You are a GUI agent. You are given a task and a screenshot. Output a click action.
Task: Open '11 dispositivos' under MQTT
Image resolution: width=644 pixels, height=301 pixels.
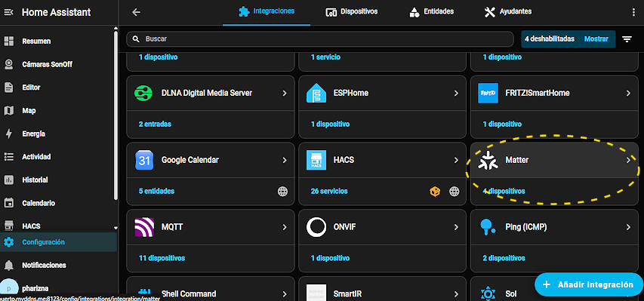[x=162, y=258]
